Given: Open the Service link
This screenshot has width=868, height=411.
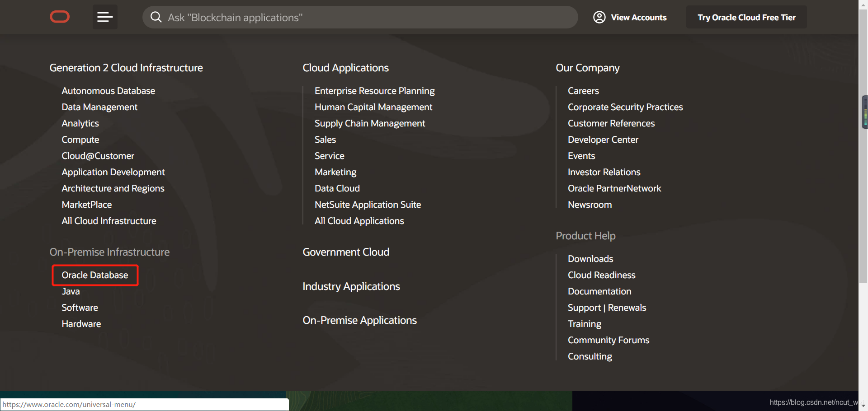Looking at the screenshot, I should pyautogui.click(x=330, y=156).
